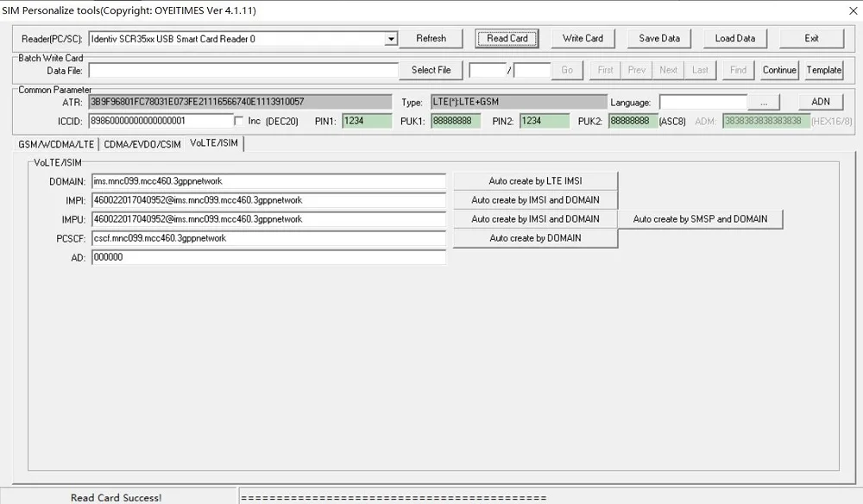Close the SIM Personalize tools window
Viewport: 863px width, 504px height.
point(853,10)
